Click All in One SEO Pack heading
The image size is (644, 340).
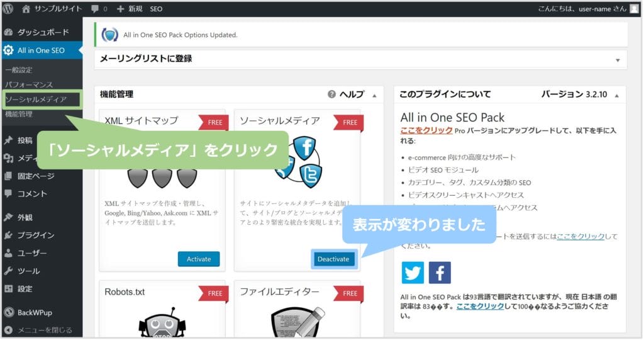coord(452,118)
